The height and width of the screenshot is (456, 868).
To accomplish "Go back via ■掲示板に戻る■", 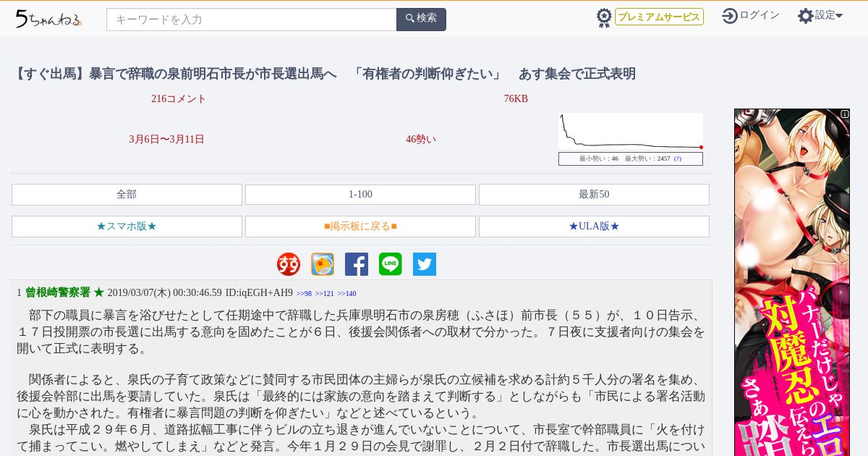I will 360,227.
